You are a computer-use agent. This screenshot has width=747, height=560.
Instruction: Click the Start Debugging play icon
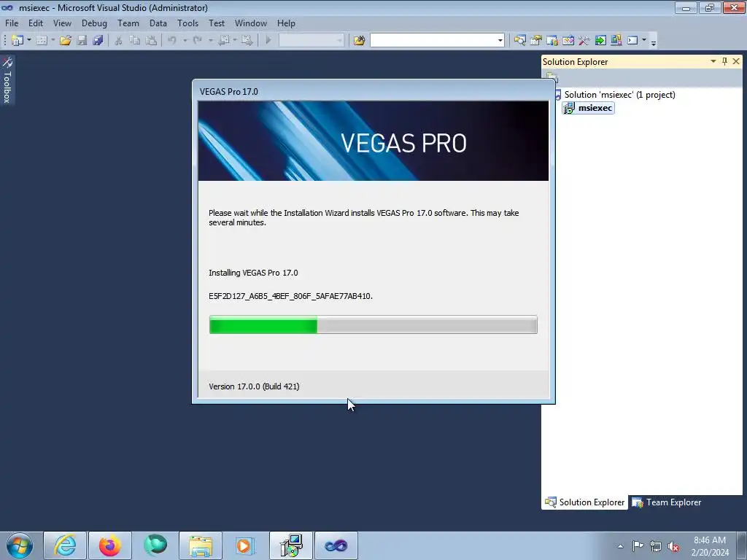click(268, 41)
